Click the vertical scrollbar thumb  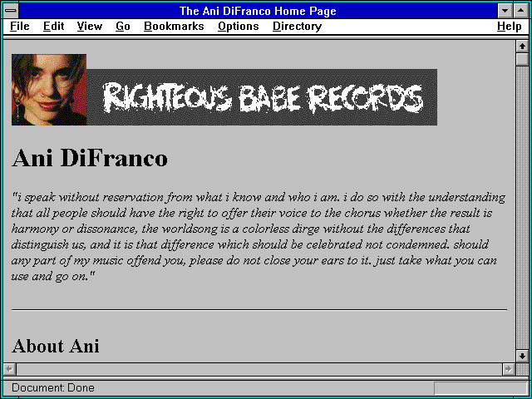click(x=522, y=59)
